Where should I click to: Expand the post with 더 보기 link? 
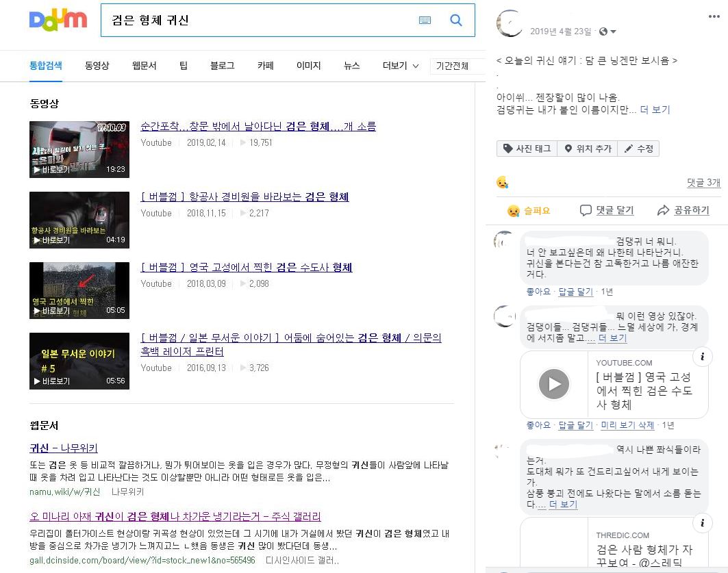[x=655, y=110]
